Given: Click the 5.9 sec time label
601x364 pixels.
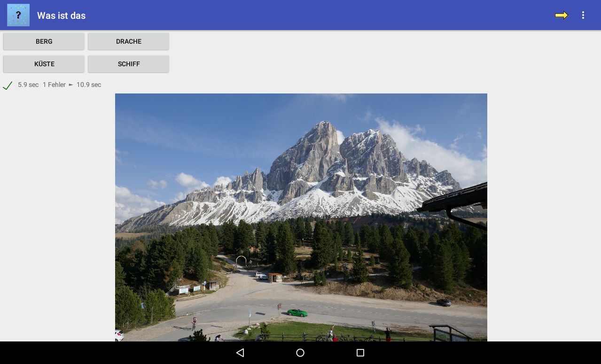Looking at the screenshot, I should pos(28,85).
